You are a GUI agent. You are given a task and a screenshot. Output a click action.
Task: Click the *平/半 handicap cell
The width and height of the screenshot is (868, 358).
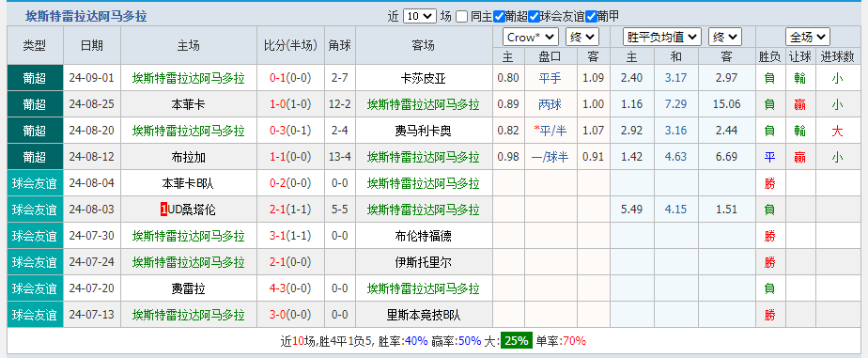tap(550, 131)
